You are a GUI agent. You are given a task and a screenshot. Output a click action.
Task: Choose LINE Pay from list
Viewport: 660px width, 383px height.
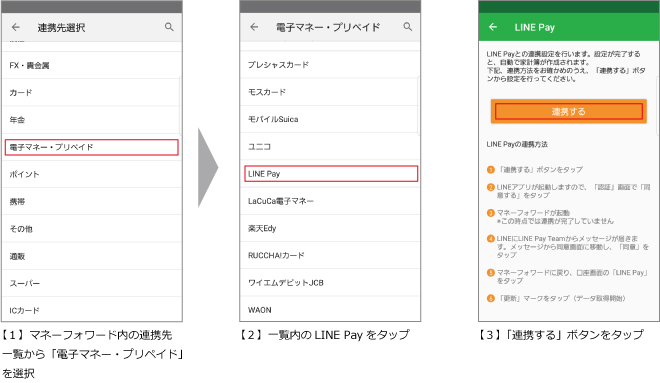click(330, 173)
